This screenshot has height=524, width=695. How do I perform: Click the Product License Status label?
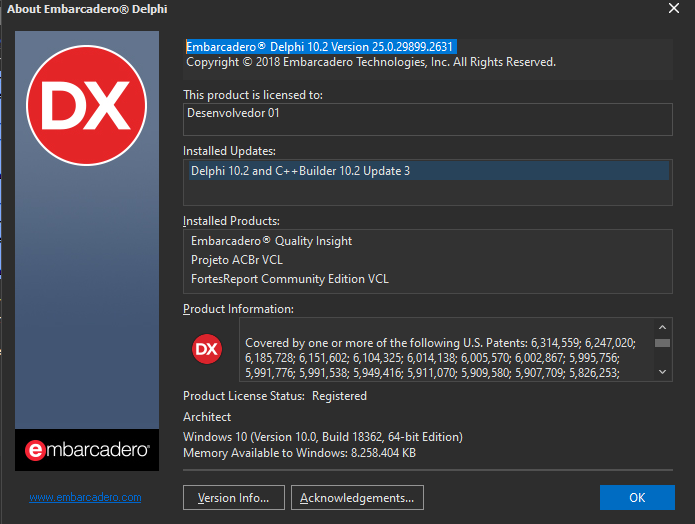[244, 396]
